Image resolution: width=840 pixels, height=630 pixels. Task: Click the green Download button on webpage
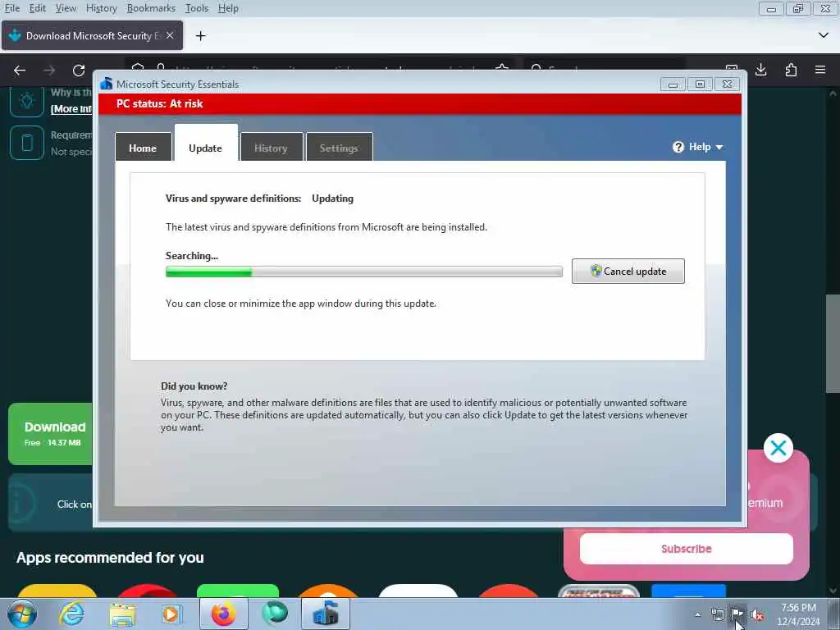click(x=50, y=434)
